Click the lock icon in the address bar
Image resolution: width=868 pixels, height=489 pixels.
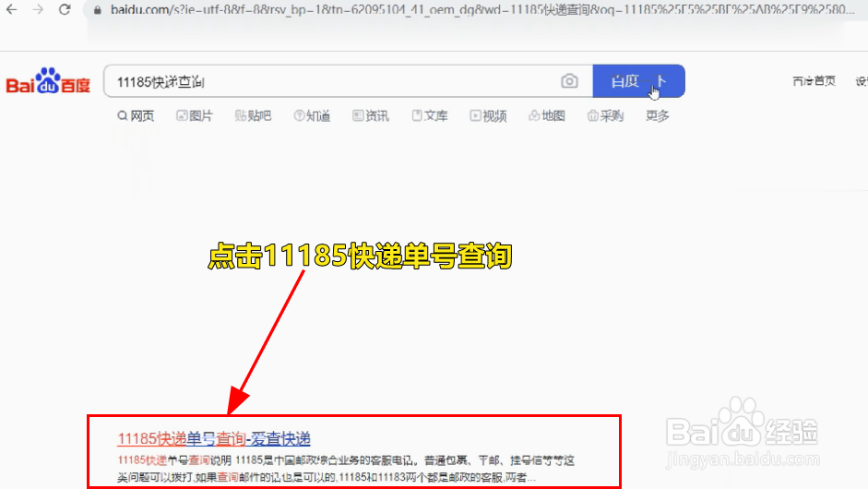pos(98,10)
